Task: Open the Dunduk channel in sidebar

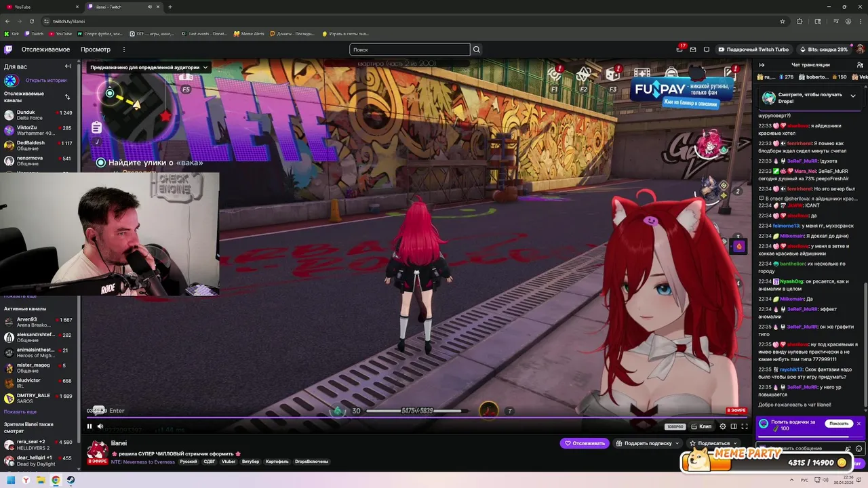Action: coord(38,115)
